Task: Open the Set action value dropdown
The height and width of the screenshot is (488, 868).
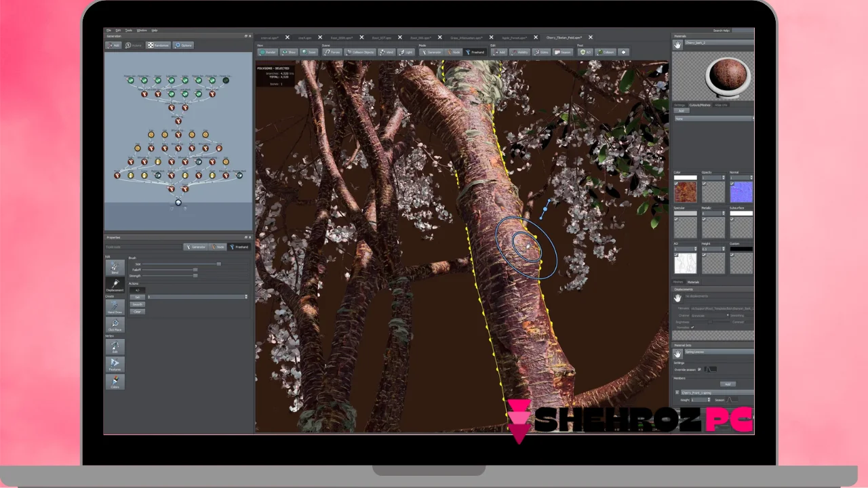Action: click(197, 297)
